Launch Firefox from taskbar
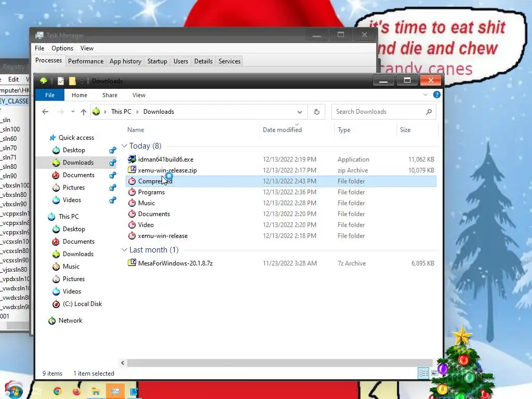Viewport: 532px width, 399px height. [x=76, y=392]
